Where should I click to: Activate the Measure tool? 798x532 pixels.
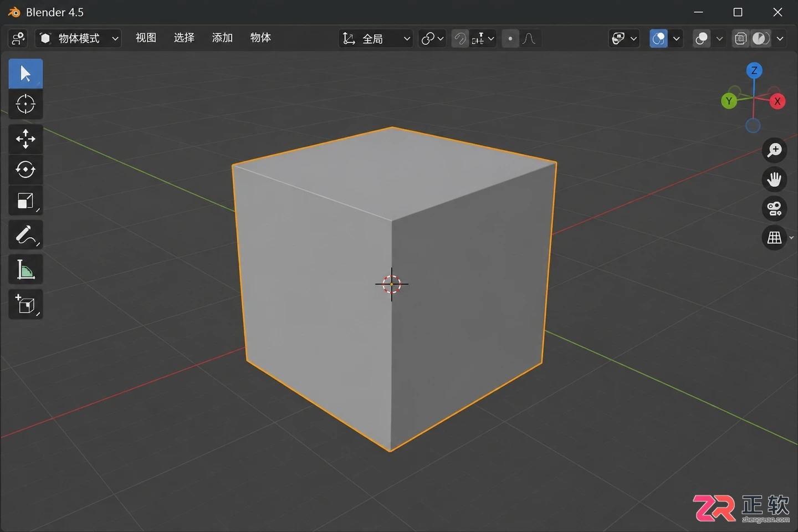pyautogui.click(x=25, y=270)
